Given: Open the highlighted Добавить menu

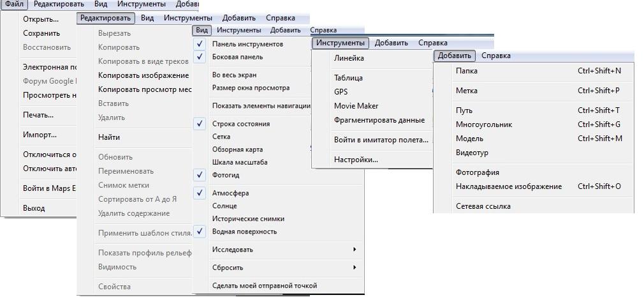Looking at the screenshot, I should pyautogui.click(x=455, y=56).
